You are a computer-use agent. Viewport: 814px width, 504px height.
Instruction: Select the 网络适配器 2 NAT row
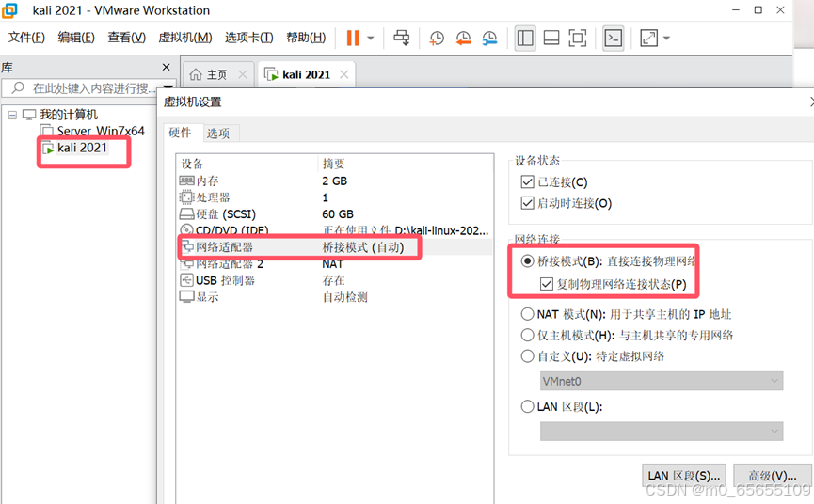(335, 264)
